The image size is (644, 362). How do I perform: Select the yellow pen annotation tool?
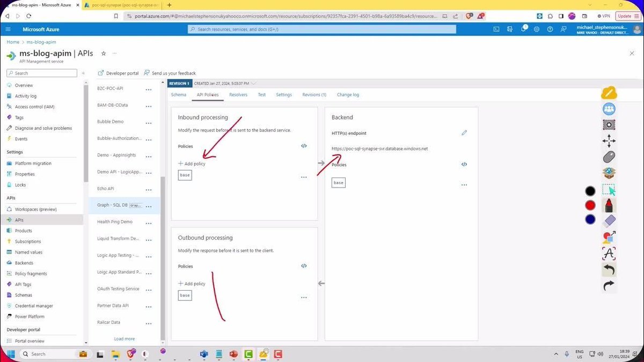[609, 93]
